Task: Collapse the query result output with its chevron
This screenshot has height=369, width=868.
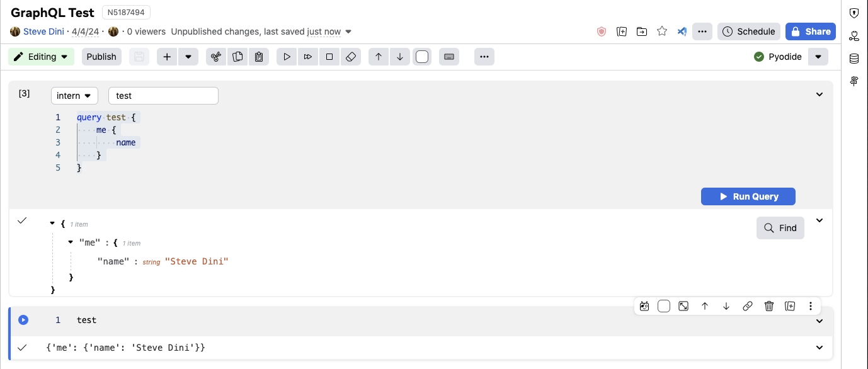Action: [819, 220]
